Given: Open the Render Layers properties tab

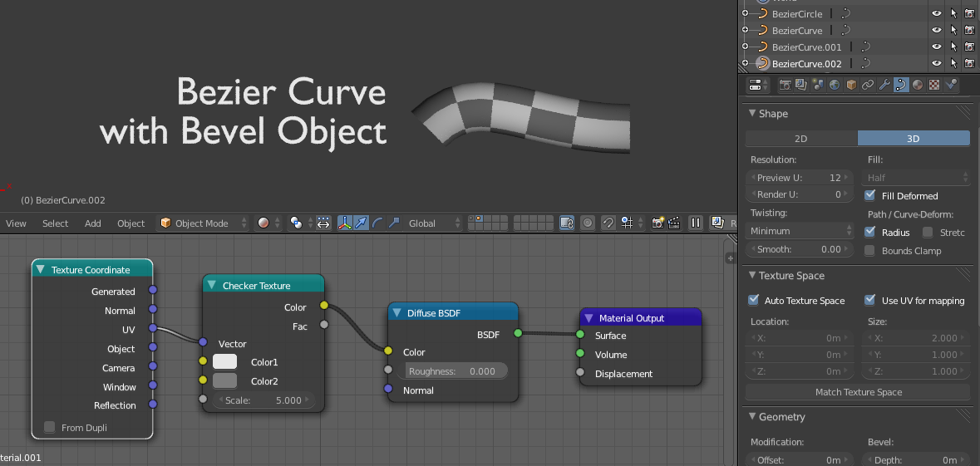Looking at the screenshot, I should [x=801, y=85].
